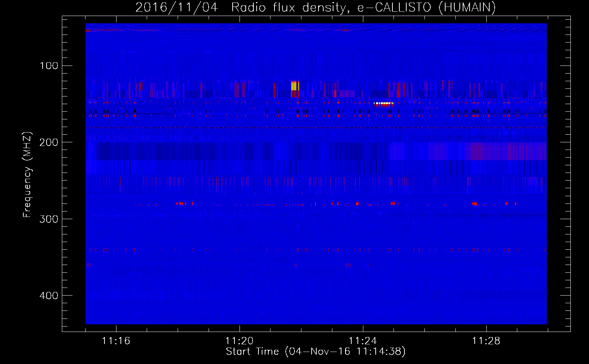Click the 'Start Time (04-Nov-16 11:14:38)' label
The image size is (589, 364).
click(x=316, y=352)
